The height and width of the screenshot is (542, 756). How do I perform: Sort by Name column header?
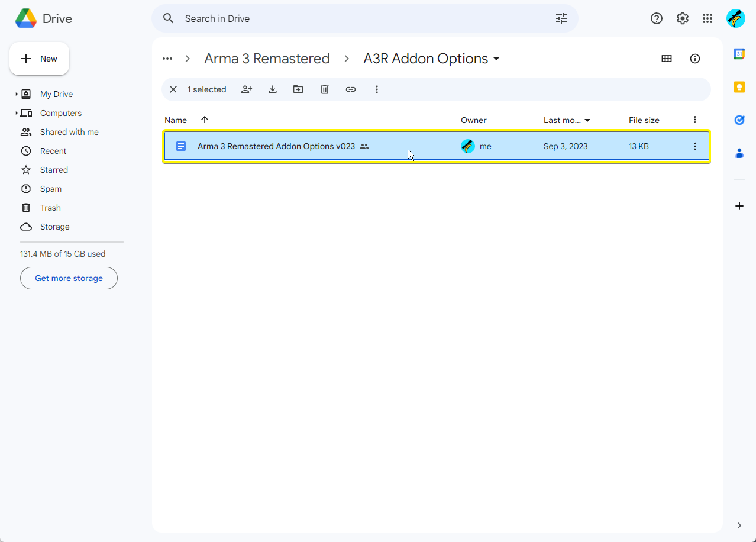[x=176, y=120]
